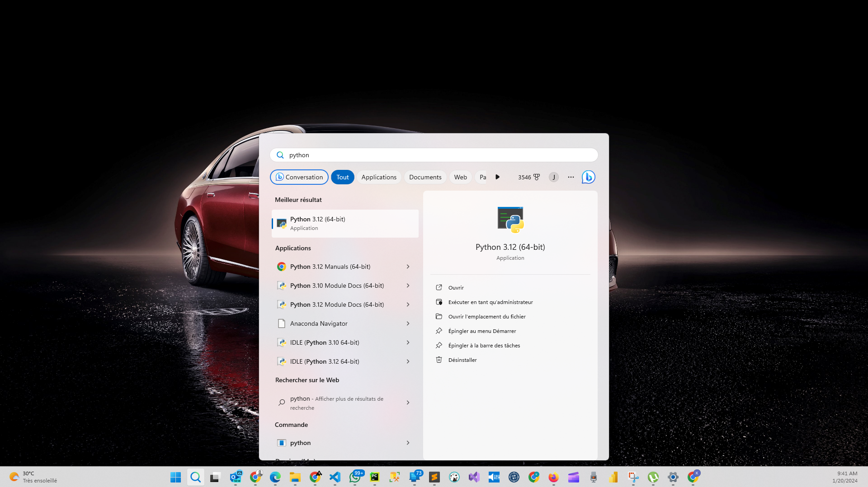Image resolution: width=868 pixels, height=487 pixels.
Task: Open Windows Start button on taskbar
Action: [x=176, y=477]
